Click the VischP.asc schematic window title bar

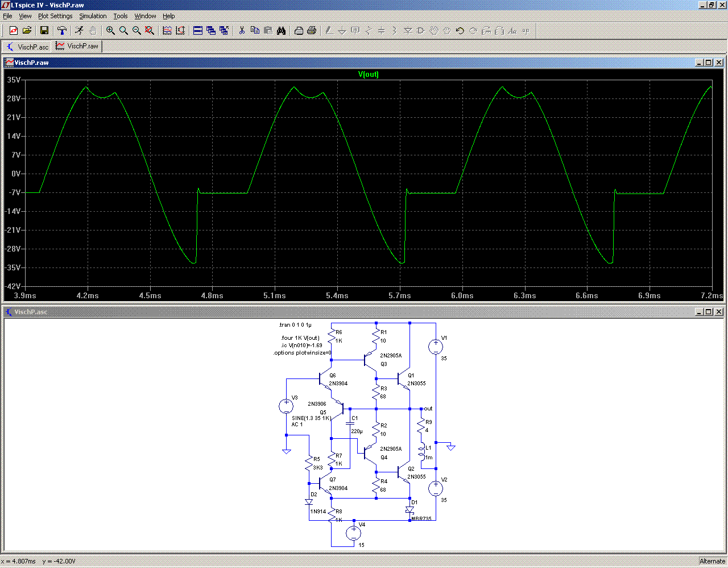(341, 312)
